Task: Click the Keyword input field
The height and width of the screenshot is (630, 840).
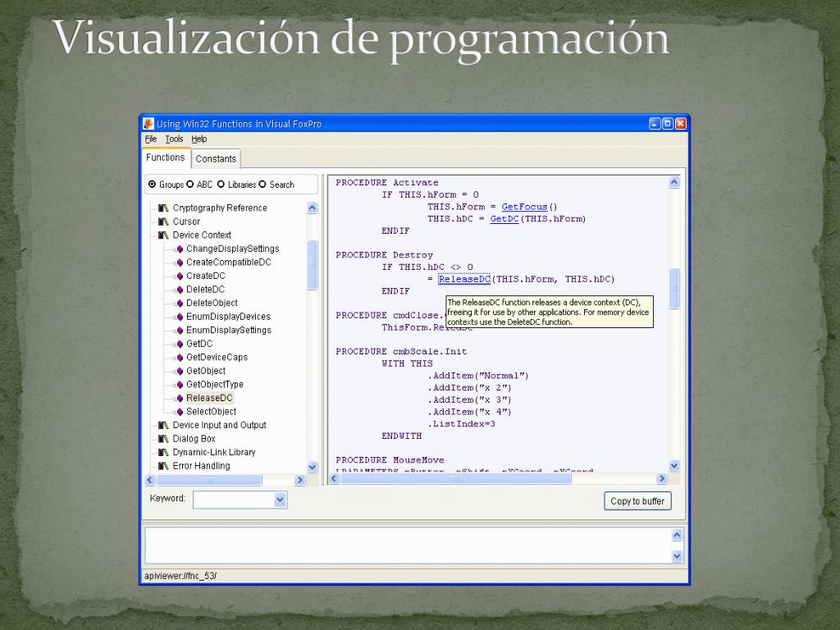Action: point(234,500)
